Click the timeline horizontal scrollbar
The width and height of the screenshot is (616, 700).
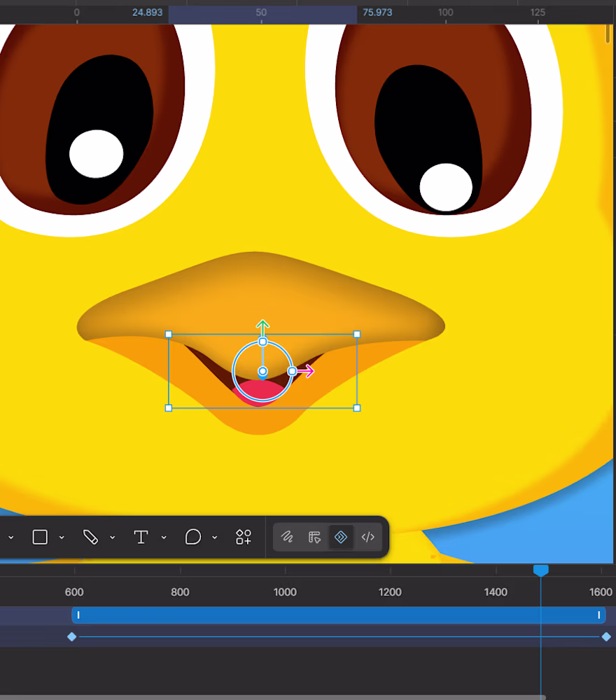point(273,697)
